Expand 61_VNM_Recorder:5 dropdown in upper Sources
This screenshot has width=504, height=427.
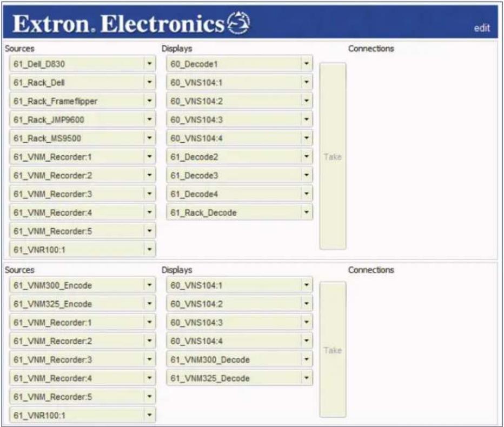click(x=149, y=231)
